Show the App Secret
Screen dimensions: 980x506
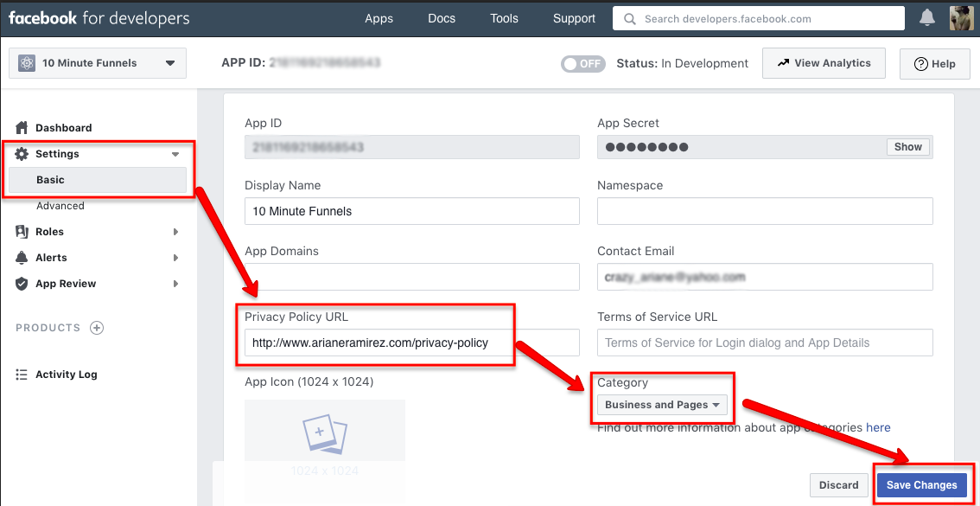[908, 146]
